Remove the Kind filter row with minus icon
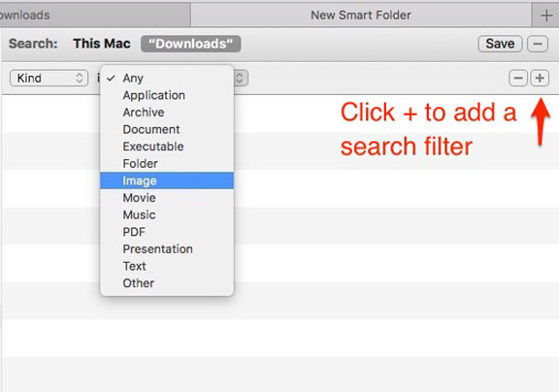This screenshot has height=392, width=559. click(518, 78)
